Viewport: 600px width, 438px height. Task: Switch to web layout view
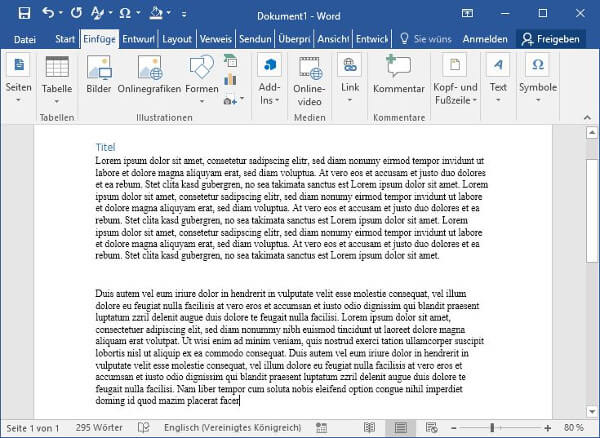tap(431, 428)
